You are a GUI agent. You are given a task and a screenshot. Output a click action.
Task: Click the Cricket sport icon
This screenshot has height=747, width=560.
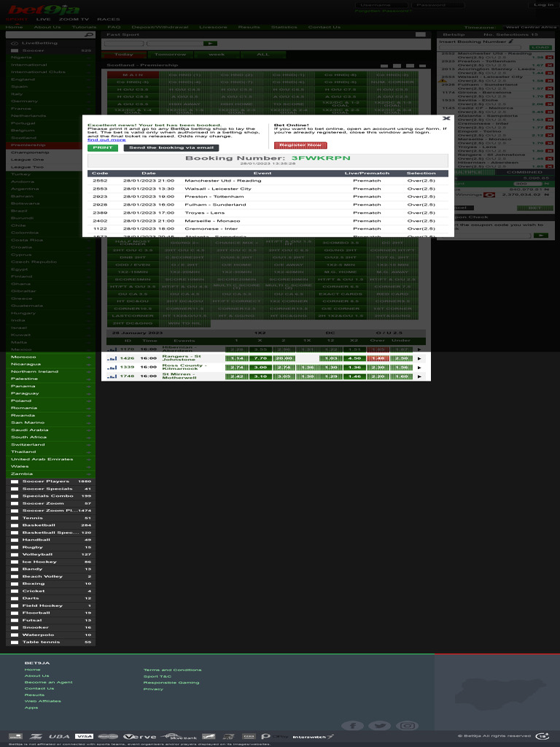[15, 591]
